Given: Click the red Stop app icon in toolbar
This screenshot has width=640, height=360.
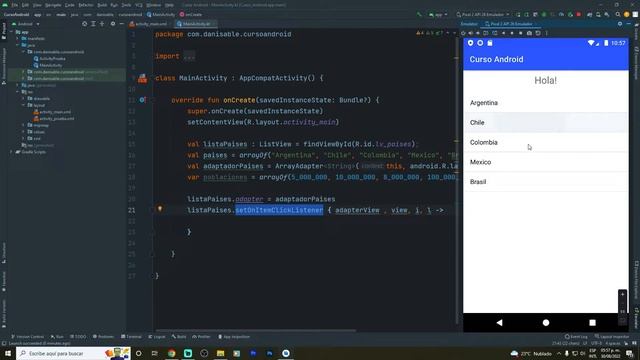Looking at the screenshot, I should point(578,14).
